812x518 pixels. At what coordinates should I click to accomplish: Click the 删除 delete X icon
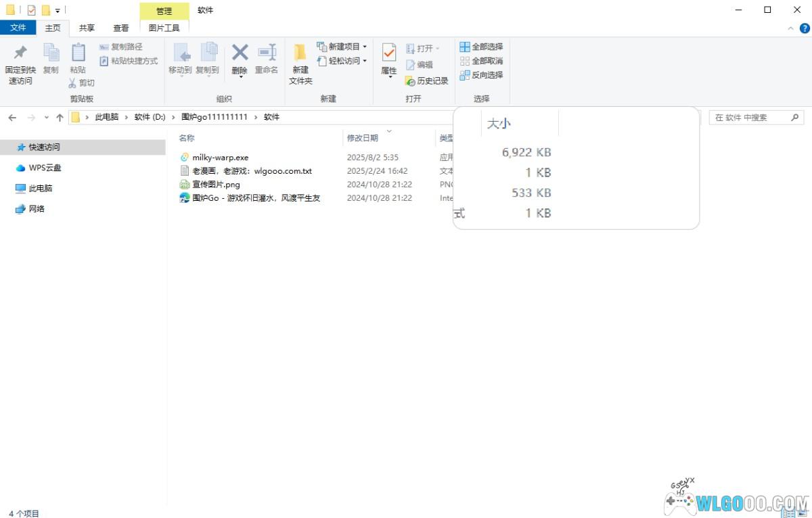(x=240, y=53)
